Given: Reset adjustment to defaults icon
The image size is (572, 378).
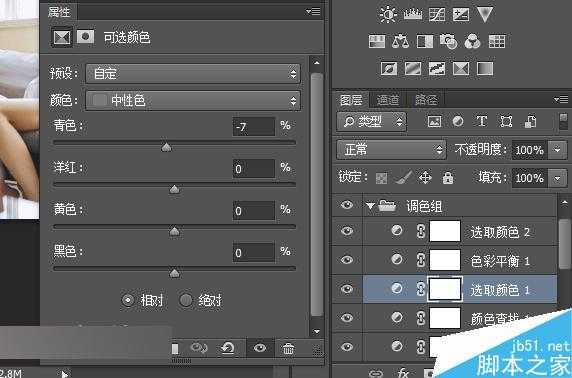Looking at the screenshot, I should pyautogui.click(x=228, y=349).
